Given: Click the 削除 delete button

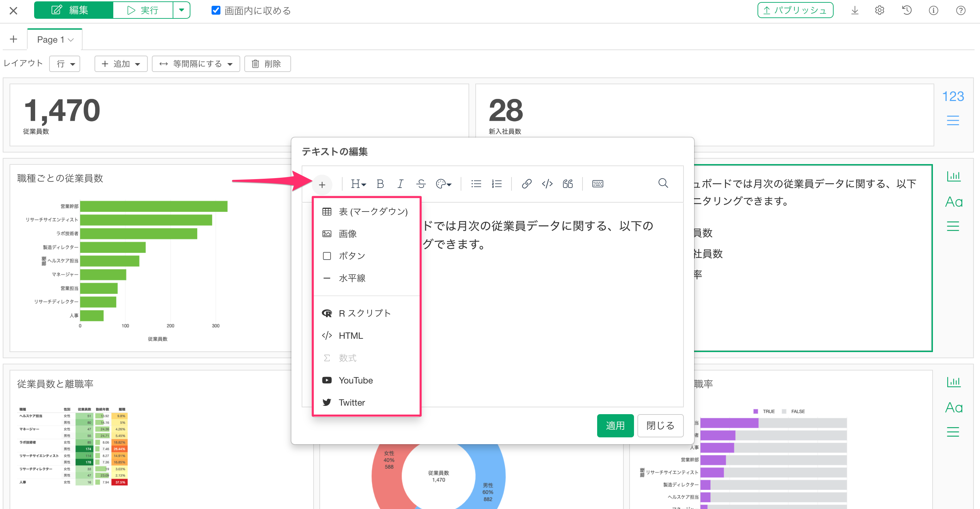Looking at the screenshot, I should point(268,64).
